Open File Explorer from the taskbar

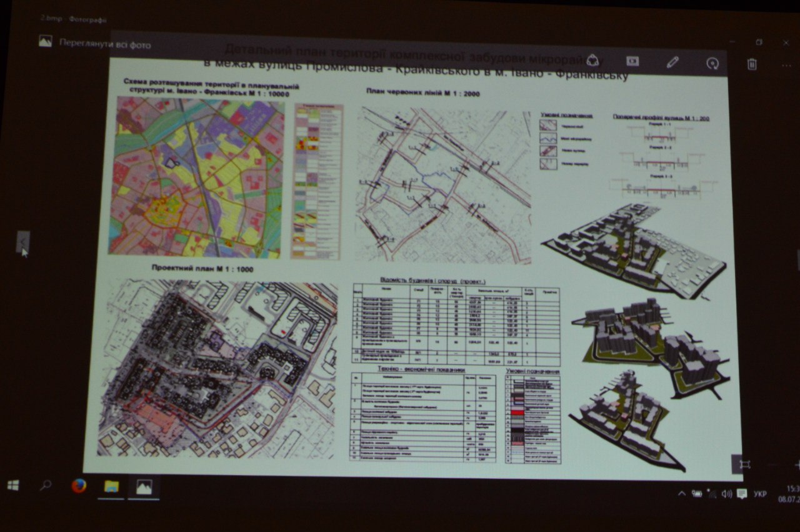(111, 487)
